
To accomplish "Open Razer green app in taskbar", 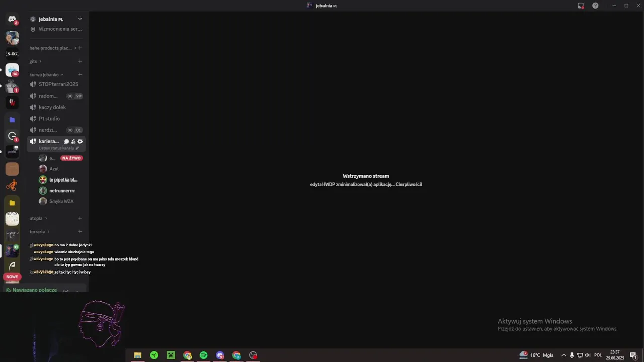I will pos(154,355).
